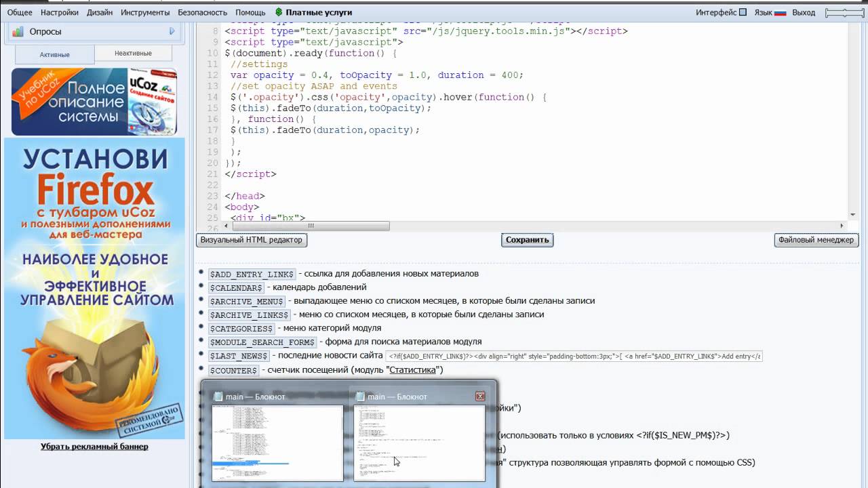Open the Помощь menu

[250, 12]
